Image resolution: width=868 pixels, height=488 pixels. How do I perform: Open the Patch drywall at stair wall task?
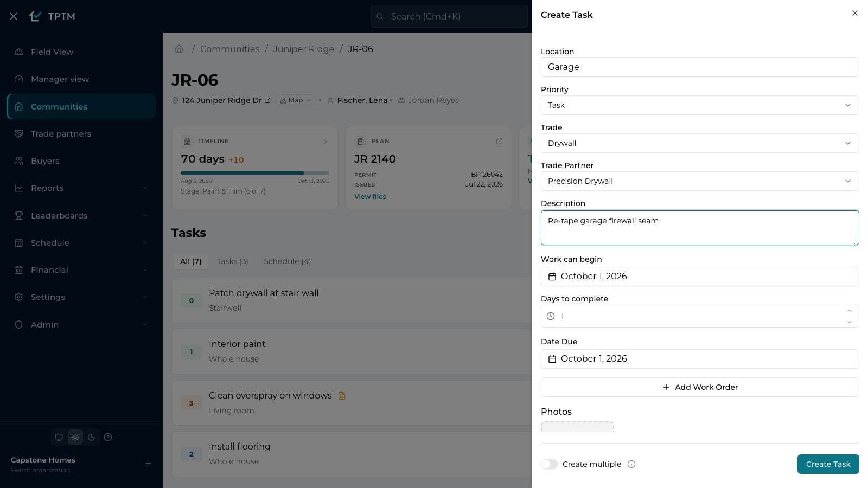point(352,300)
